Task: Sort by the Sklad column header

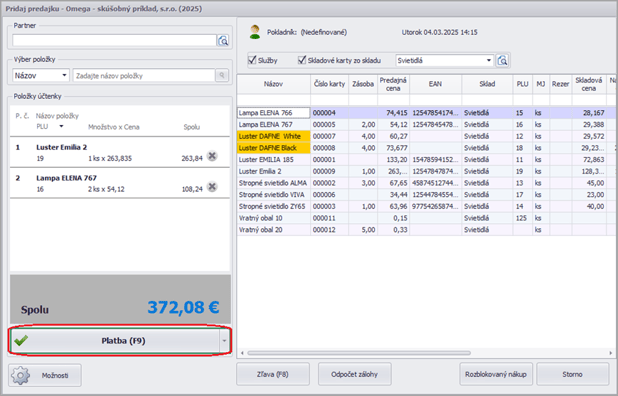Action: (x=487, y=84)
